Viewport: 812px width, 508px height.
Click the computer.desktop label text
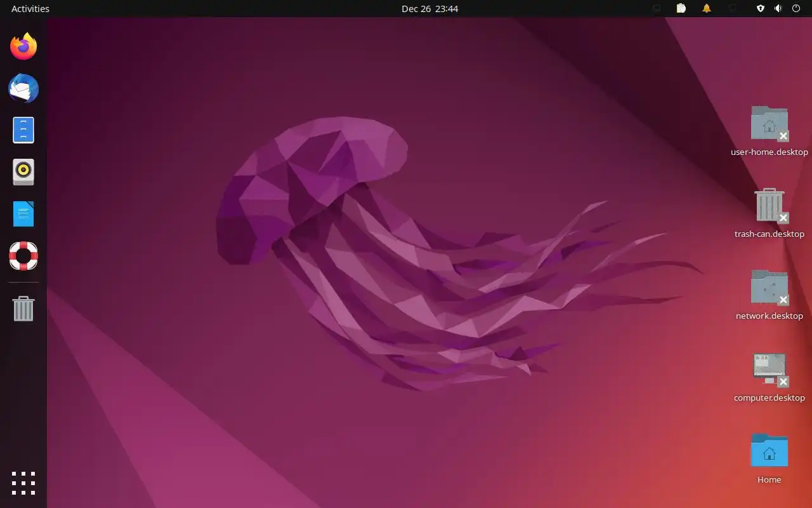(769, 398)
